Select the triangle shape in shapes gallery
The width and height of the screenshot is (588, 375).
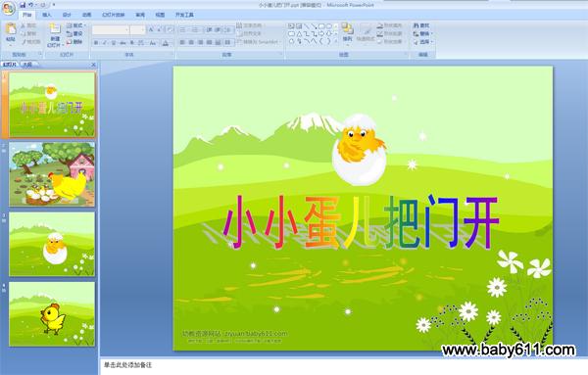[299, 33]
